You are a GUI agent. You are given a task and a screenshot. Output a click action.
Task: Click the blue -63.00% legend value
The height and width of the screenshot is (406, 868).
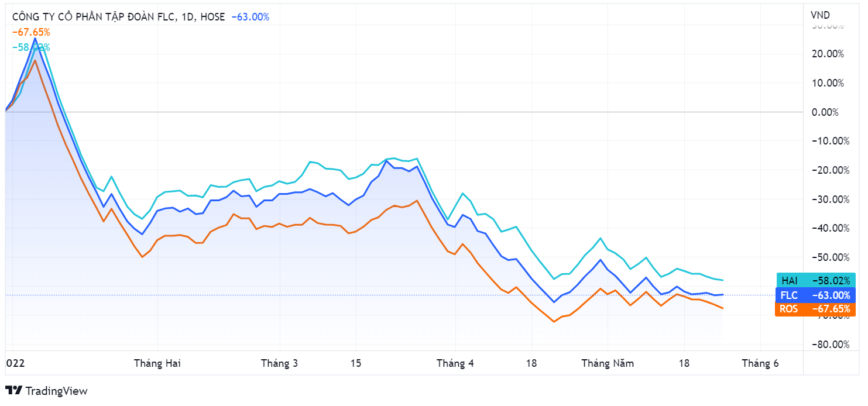click(x=250, y=17)
